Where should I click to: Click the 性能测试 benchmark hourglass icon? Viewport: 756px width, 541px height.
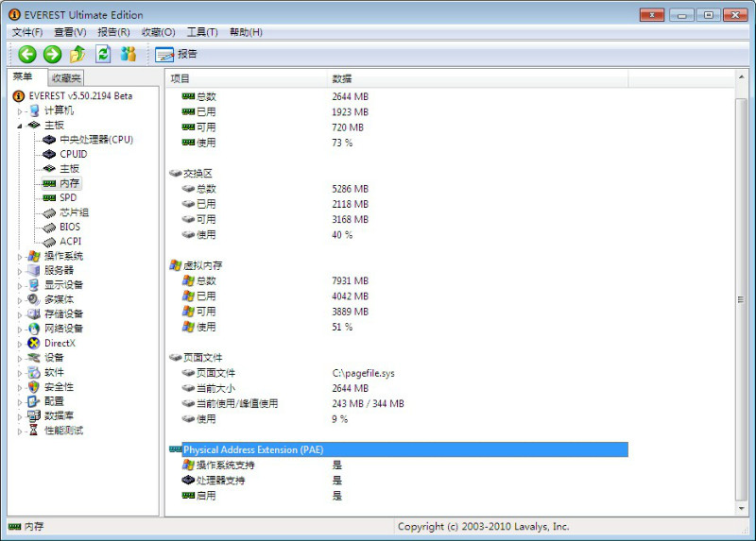34,431
